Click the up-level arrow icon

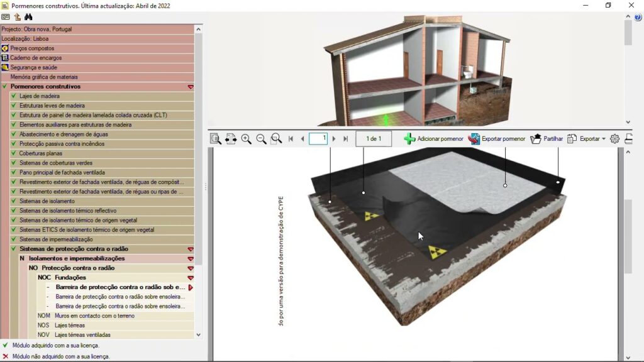tap(17, 17)
